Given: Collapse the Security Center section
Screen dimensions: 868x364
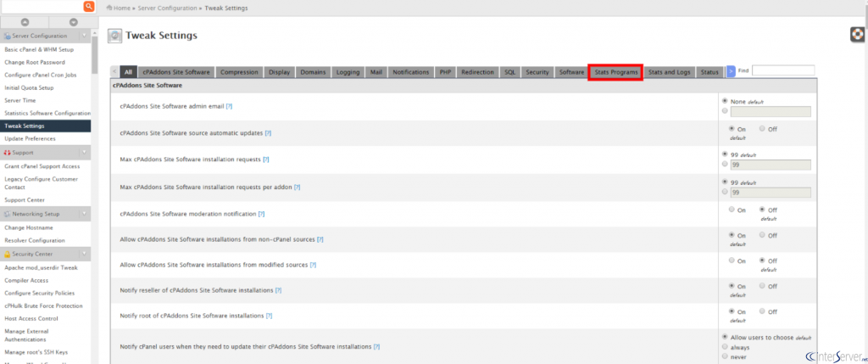Looking at the screenshot, I should tap(84, 255).
